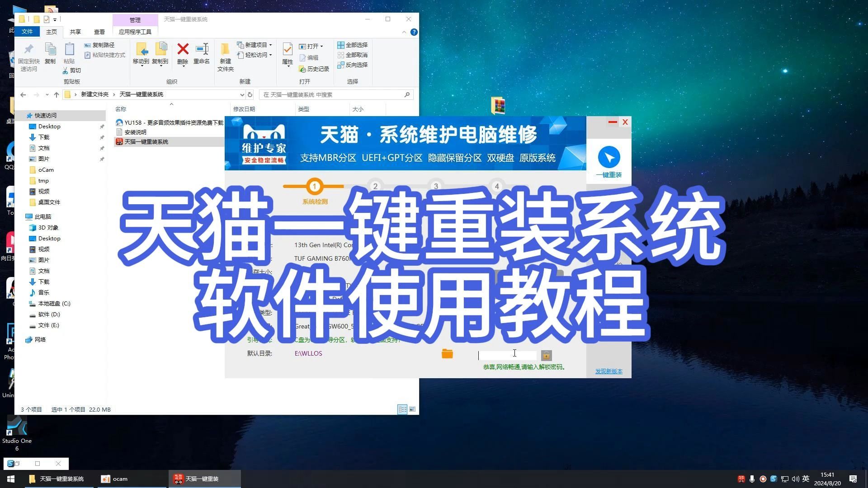Image resolution: width=868 pixels, height=488 pixels.
Task: Click Cut scissors icon
Action: [x=65, y=70]
